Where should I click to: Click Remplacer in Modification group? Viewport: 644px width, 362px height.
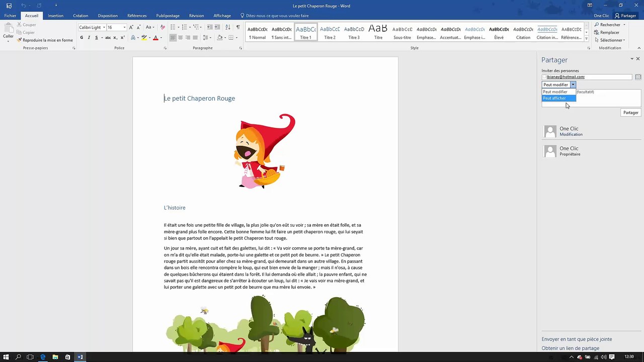(x=607, y=32)
